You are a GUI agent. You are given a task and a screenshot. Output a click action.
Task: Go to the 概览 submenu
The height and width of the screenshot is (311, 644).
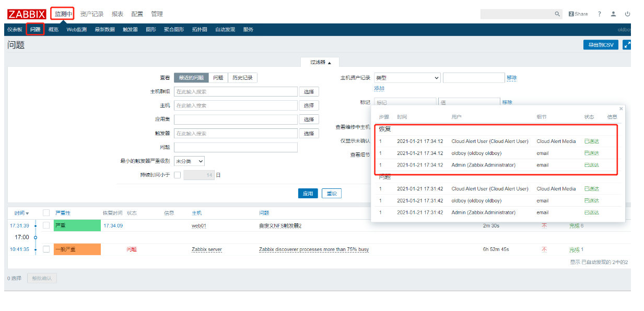point(53,30)
